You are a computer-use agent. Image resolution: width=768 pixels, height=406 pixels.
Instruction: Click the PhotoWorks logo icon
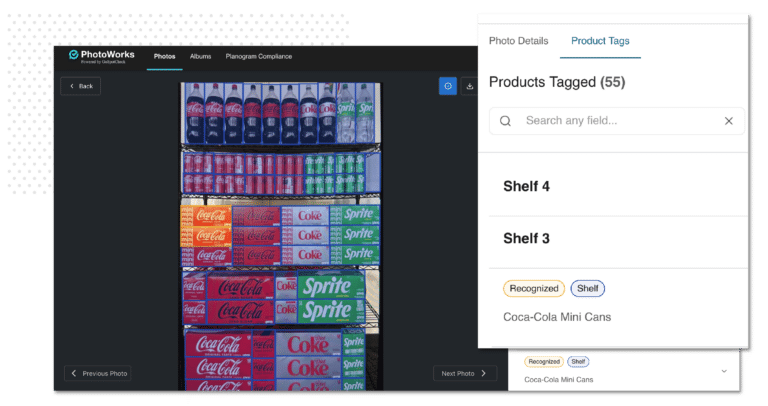[73, 54]
